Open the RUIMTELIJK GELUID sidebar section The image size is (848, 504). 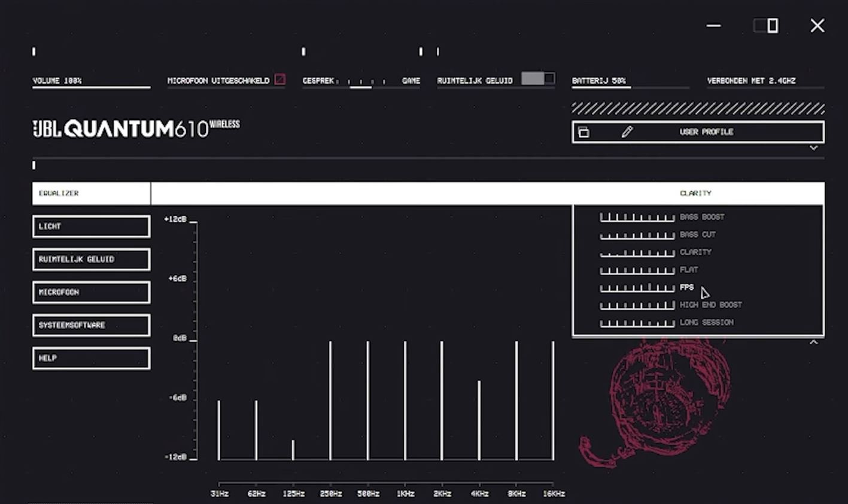(x=91, y=259)
